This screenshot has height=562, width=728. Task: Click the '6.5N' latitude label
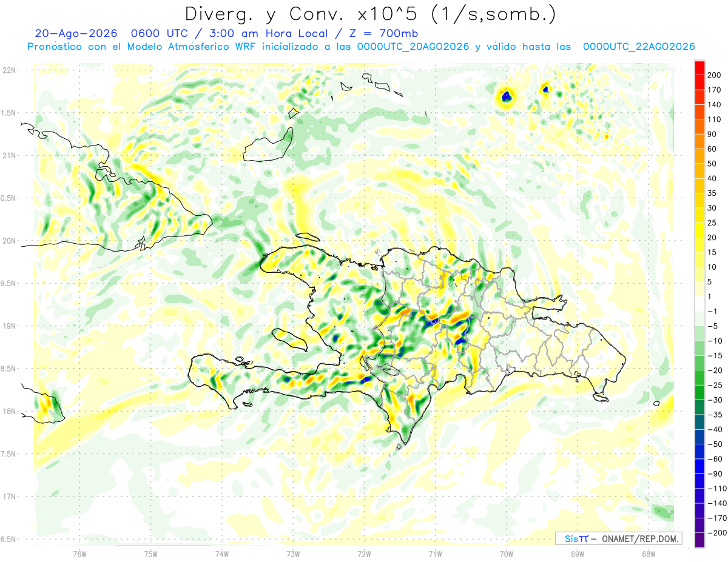pos(8,539)
